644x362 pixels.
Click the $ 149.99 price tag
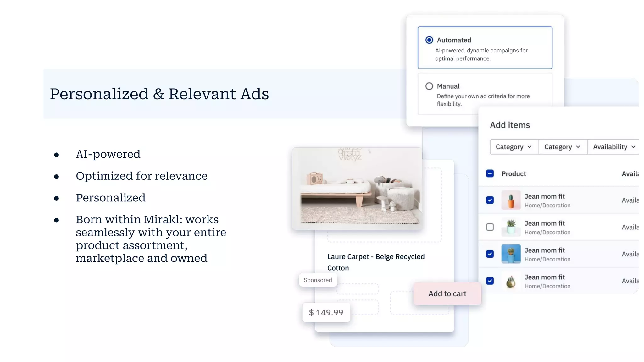point(326,312)
